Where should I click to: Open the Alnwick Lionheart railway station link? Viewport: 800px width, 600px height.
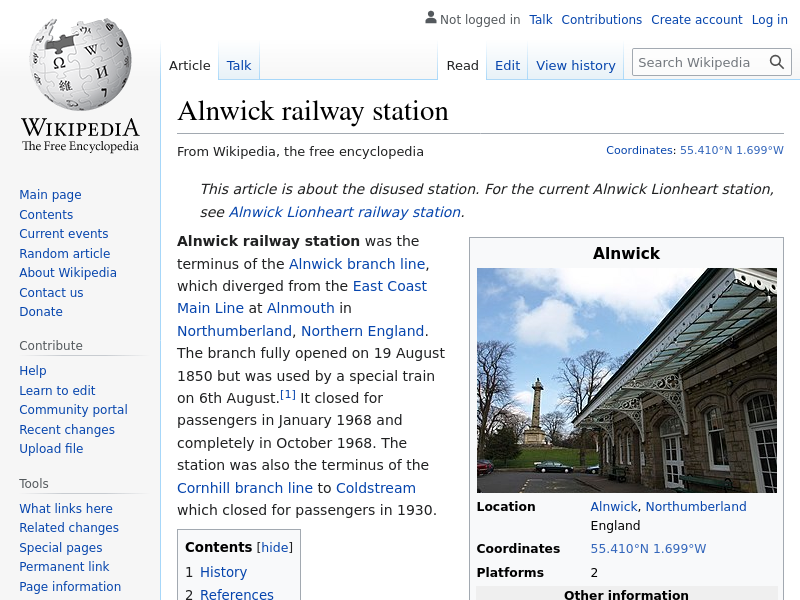(x=345, y=212)
